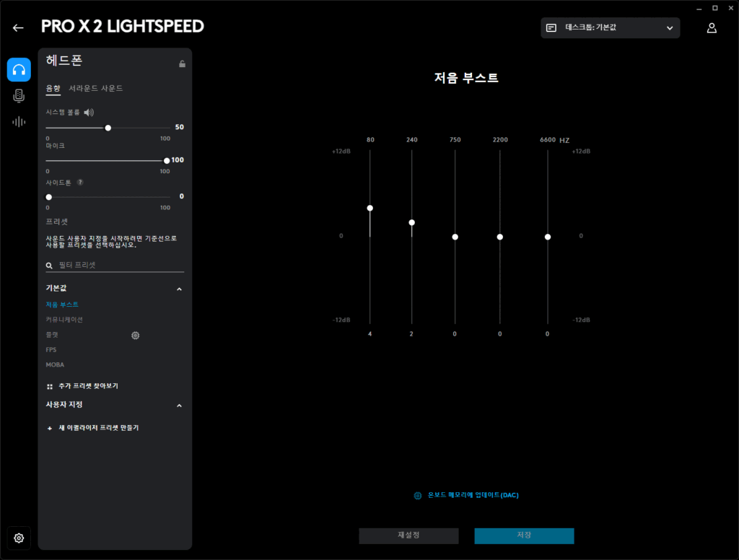Collapse the 사용자 지정 section
The height and width of the screenshot is (560, 739).
pos(180,406)
